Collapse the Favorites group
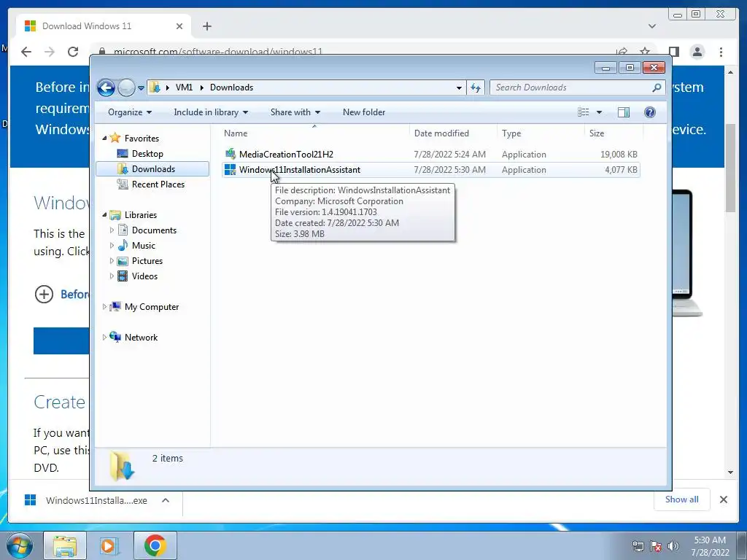Screen dimensions: 747x560 click(x=105, y=138)
